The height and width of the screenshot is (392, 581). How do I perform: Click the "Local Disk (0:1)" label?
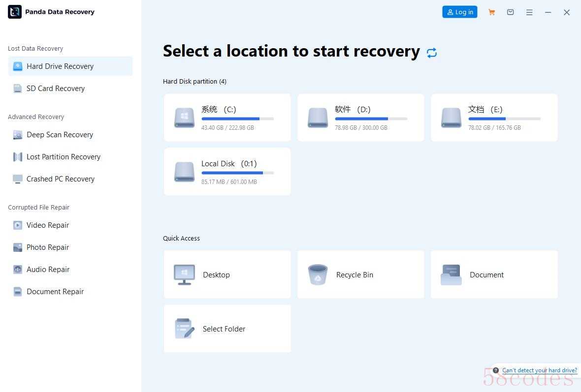pos(229,164)
